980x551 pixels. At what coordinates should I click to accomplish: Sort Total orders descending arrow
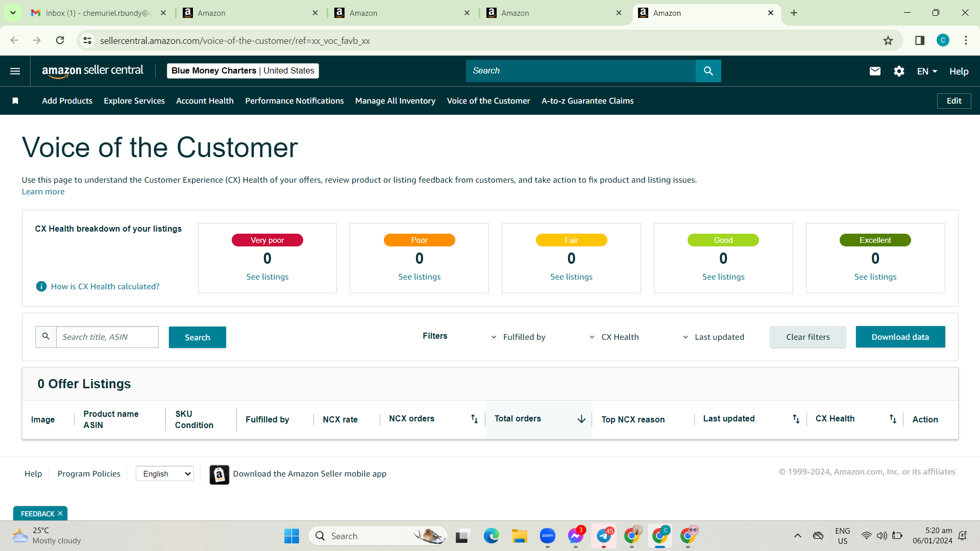point(581,419)
